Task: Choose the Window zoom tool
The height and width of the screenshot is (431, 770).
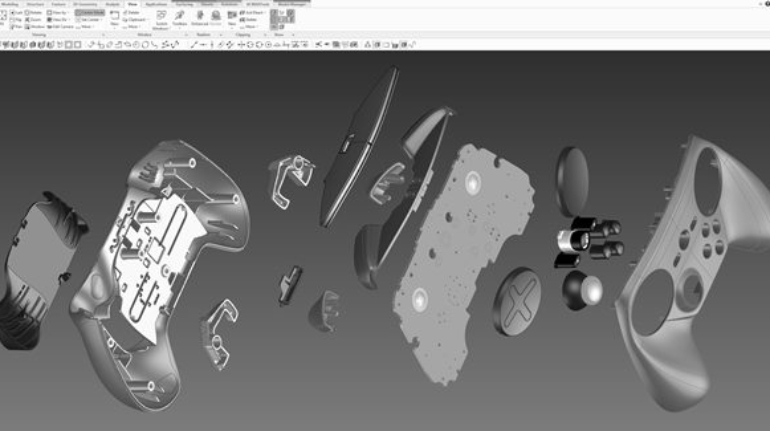Action: pos(35,27)
